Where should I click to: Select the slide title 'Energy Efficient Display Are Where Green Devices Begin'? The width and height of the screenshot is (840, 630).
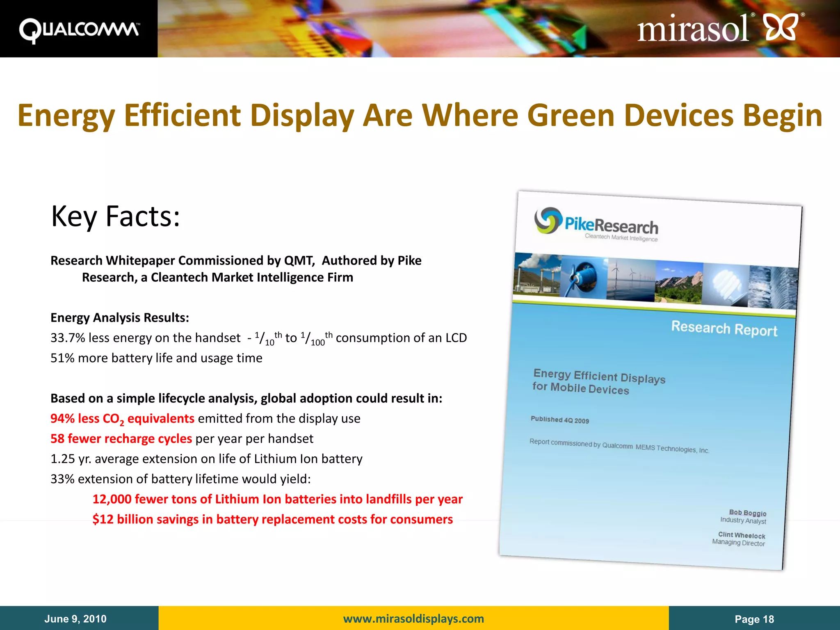(x=420, y=115)
